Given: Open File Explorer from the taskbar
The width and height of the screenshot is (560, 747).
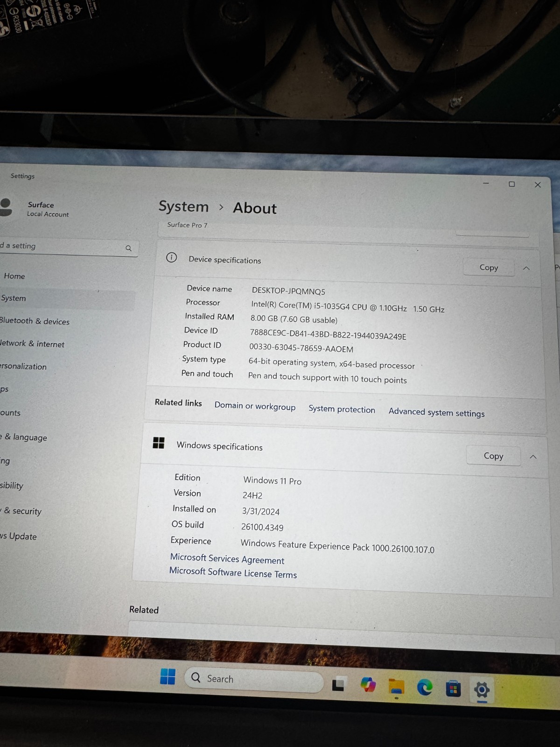Looking at the screenshot, I should (397, 687).
